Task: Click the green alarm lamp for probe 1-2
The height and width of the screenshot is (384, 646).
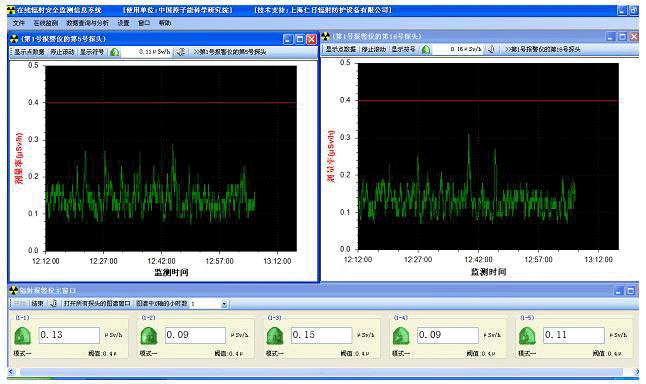Action: tap(149, 335)
